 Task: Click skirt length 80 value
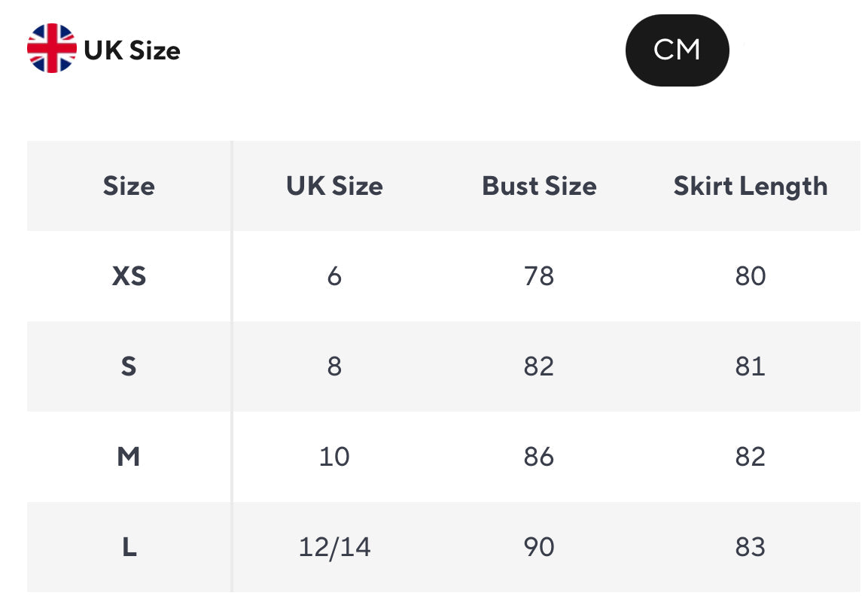click(x=750, y=276)
